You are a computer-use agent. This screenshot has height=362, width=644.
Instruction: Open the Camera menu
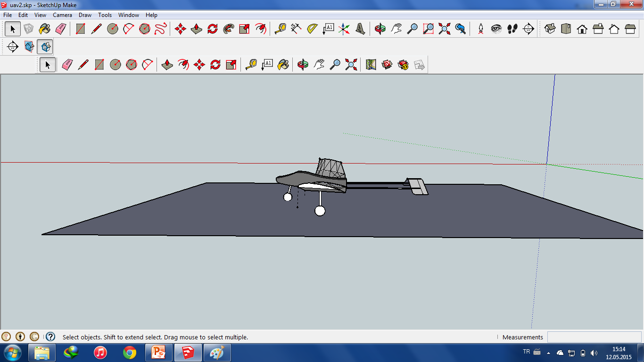(x=62, y=15)
